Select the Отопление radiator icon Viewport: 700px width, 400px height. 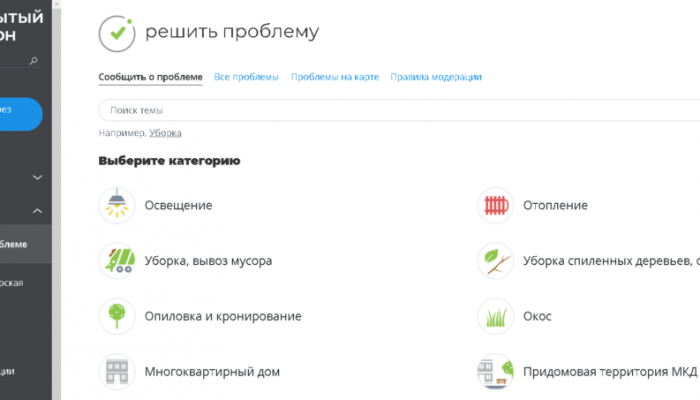point(495,205)
